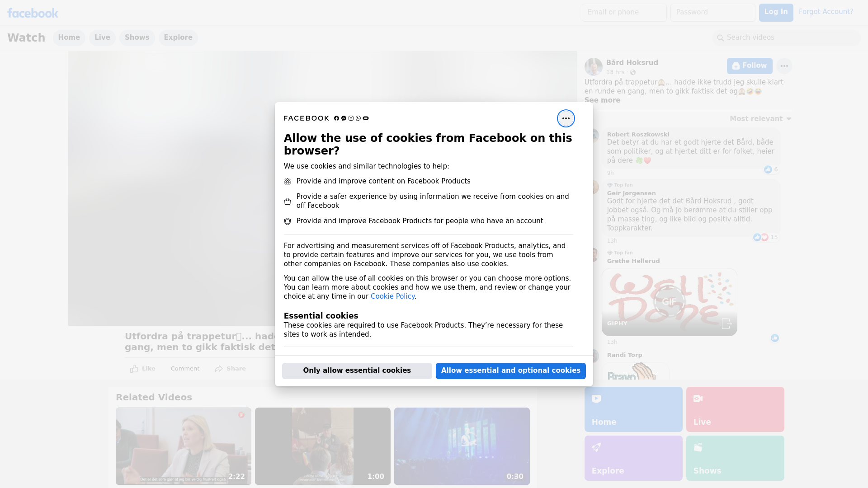Open the Cookie Policy link
This screenshot has width=868, height=488.
(392, 296)
